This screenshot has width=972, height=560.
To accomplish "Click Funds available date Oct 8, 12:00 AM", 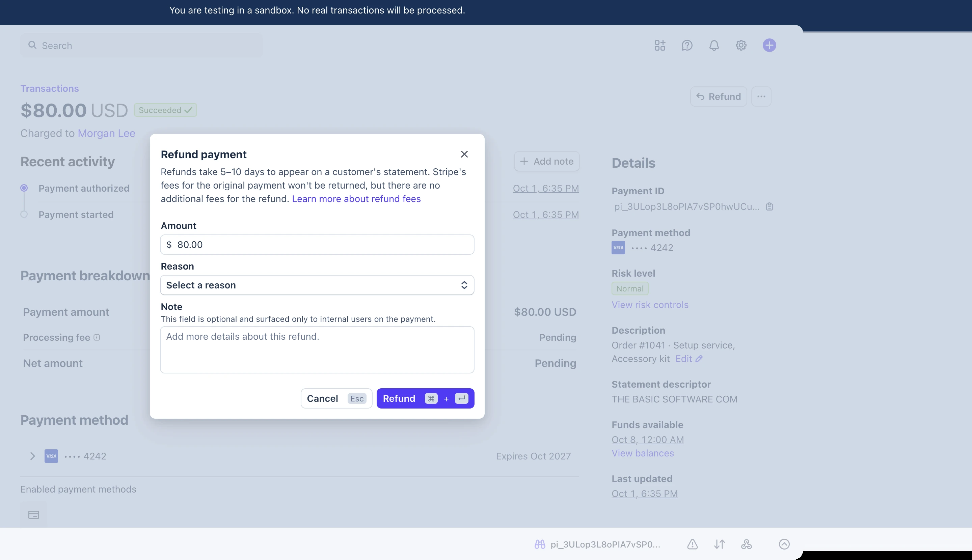I will coord(648,440).
